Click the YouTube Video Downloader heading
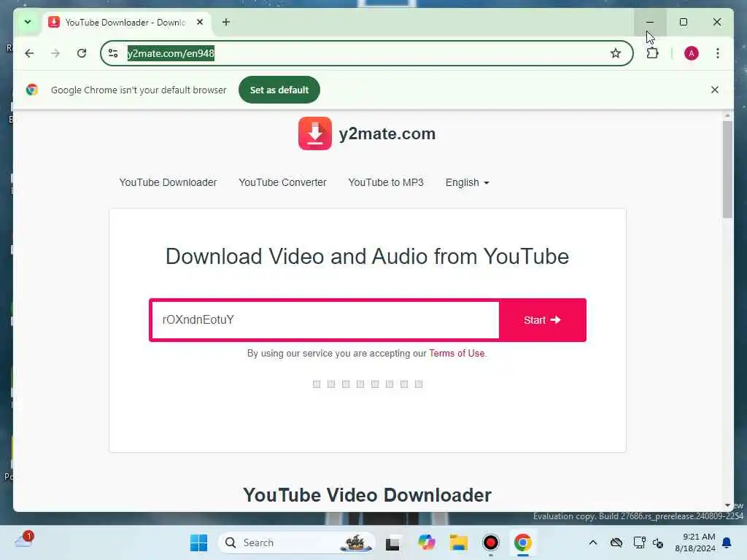747x560 pixels. pos(368,495)
